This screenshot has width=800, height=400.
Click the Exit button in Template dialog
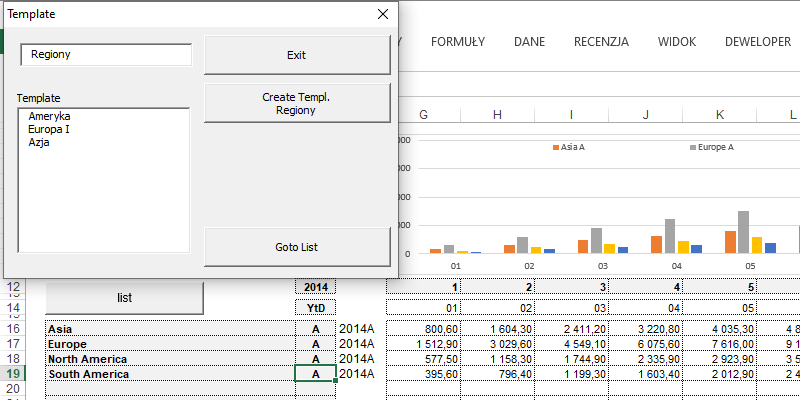click(296, 55)
